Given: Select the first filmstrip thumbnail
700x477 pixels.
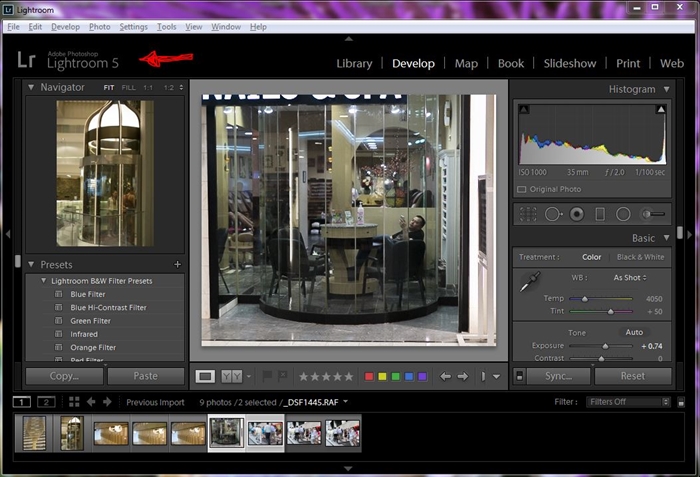Looking at the screenshot, I should 34,433.
